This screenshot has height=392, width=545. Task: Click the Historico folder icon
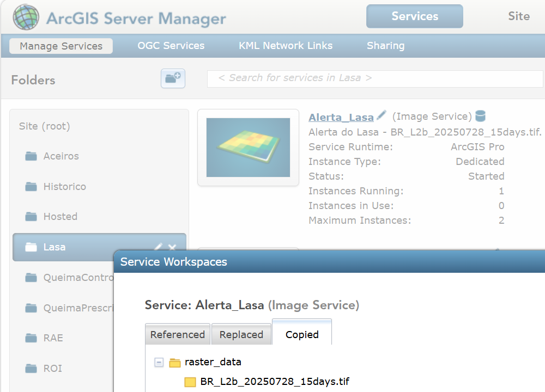pos(31,187)
